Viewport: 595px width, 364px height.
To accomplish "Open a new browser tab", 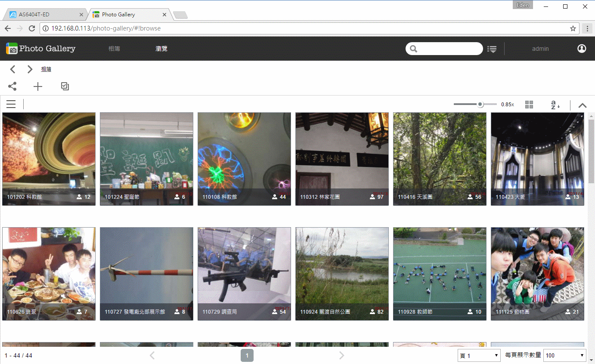I will (180, 15).
